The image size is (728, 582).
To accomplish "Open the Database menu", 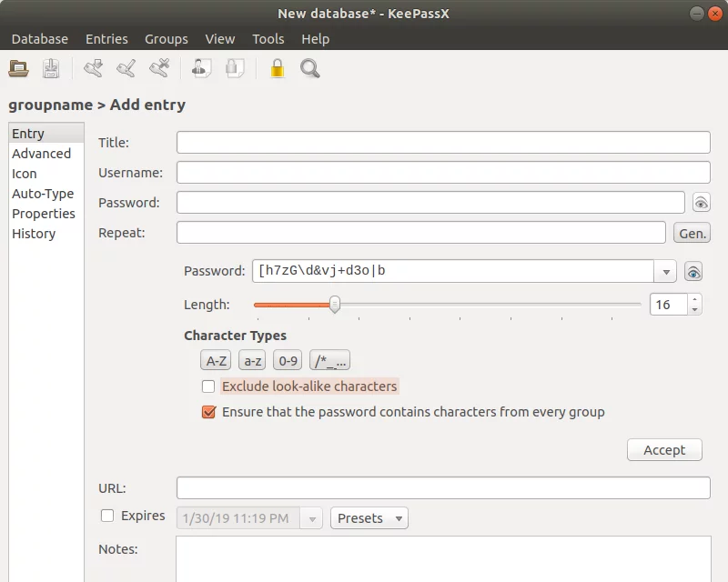I will (40, 39).
